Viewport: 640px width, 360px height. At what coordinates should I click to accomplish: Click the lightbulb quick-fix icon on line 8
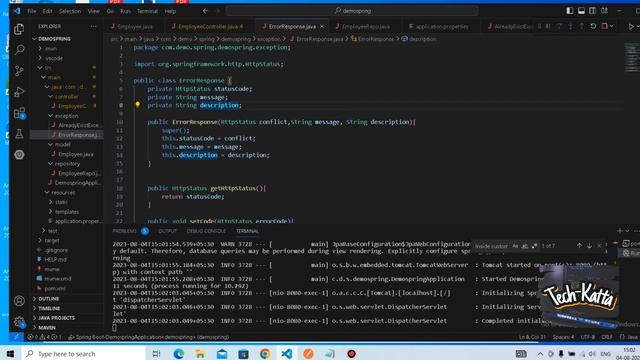point(138,104)
